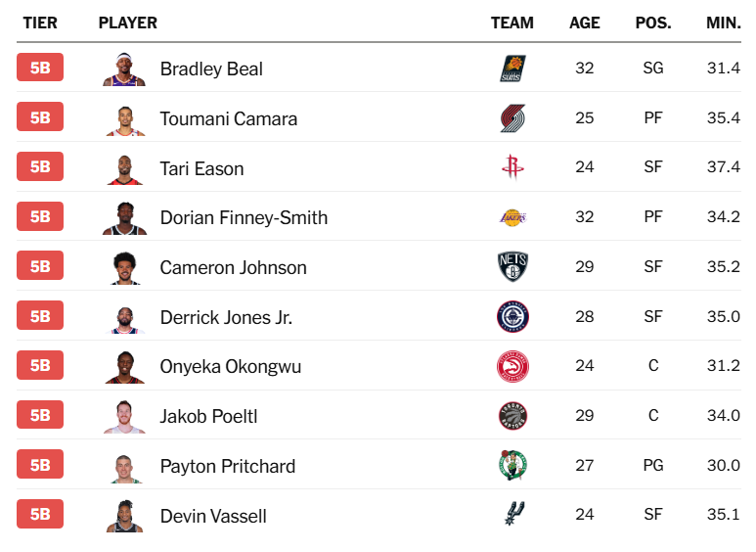Click the Portland Trail Blazers logo
Screen dimensions: 756x552
(512, 118)
